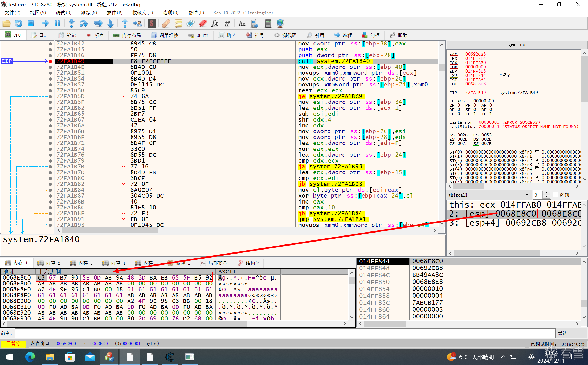Open the 调试(D) menu
This screenshot has width=588, height=365.
pos(63,13)
